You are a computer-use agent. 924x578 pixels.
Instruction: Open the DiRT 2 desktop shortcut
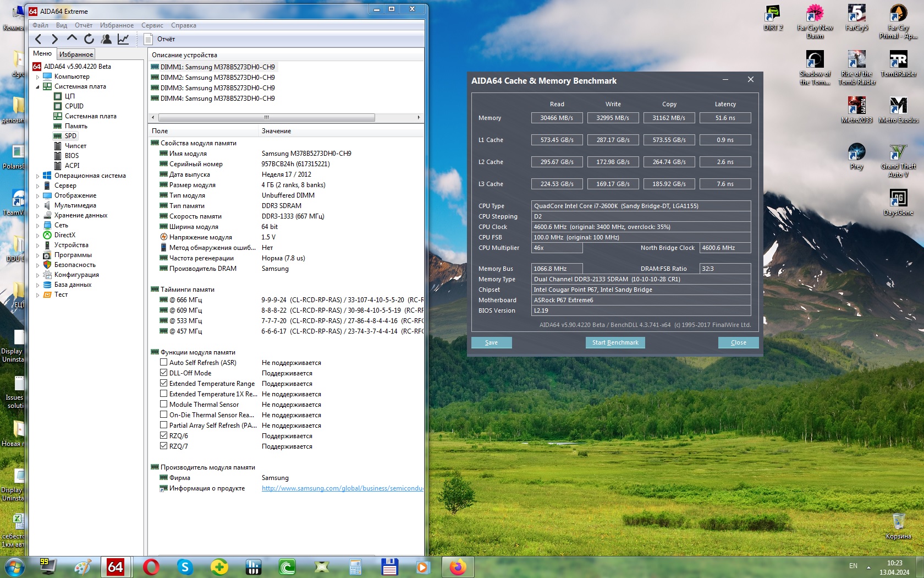coord(773,18)
